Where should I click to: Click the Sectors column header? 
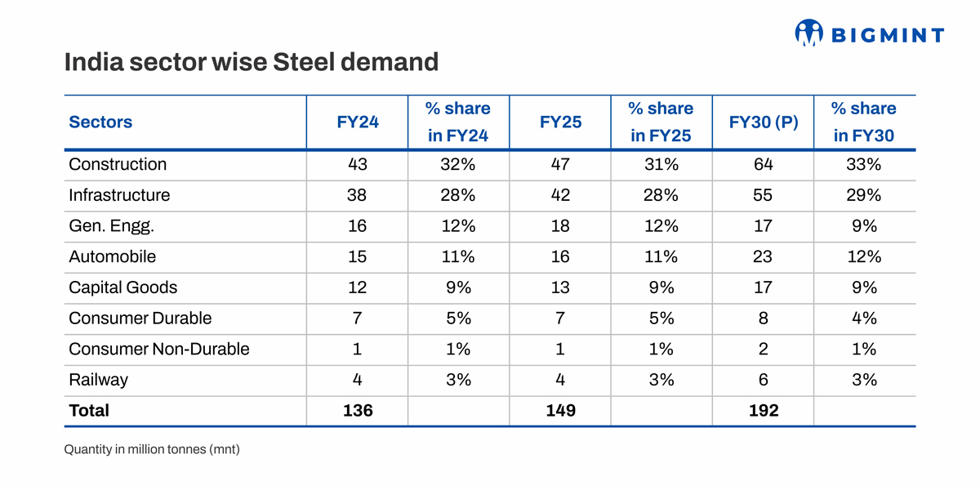pyautogui.click(x=100, y=122)
